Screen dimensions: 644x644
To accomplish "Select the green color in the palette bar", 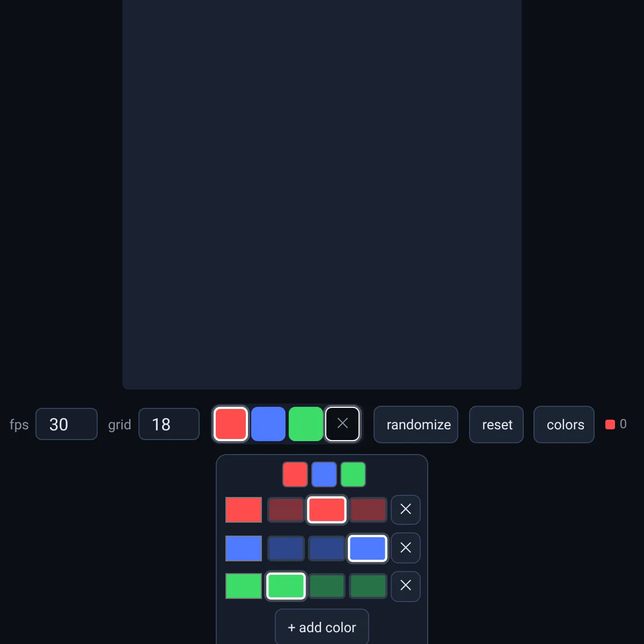I will [x=306, y=424].
